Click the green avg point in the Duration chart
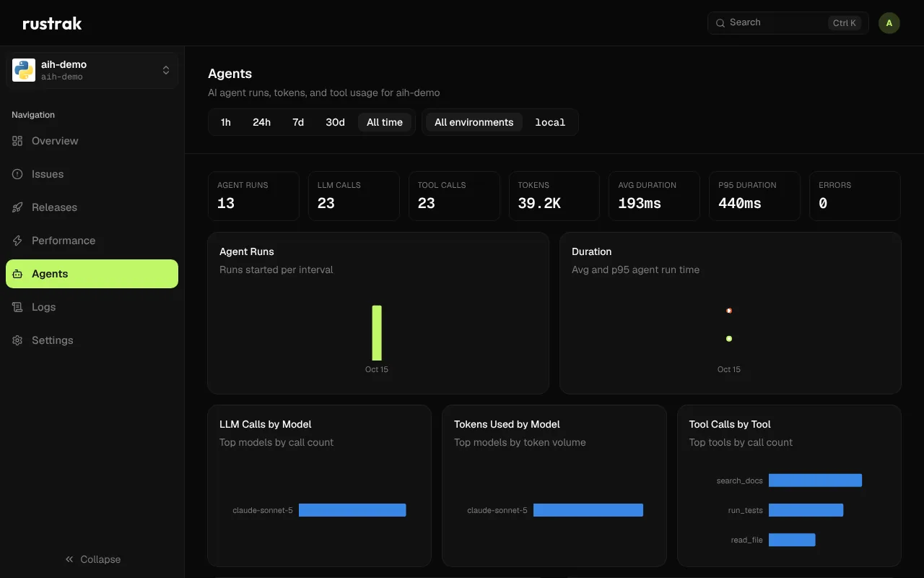Screen dimensions: 924x578 (x=729, y=338)
